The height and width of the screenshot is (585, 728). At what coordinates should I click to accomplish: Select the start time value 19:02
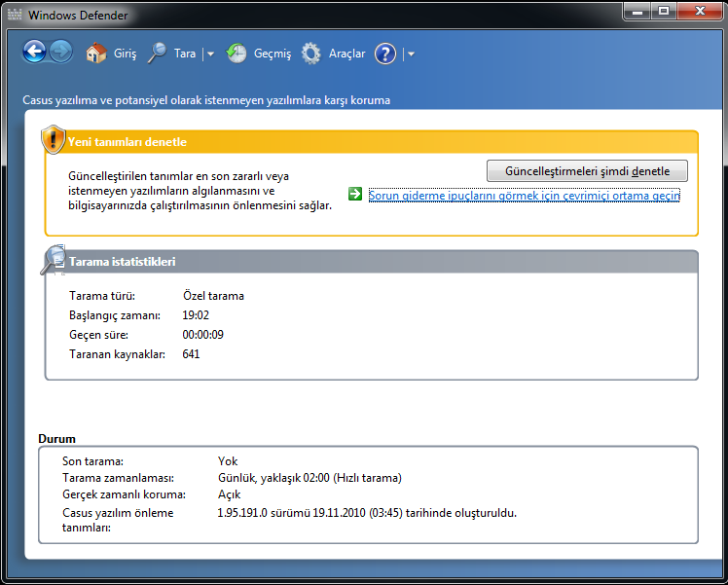[196, 315]
